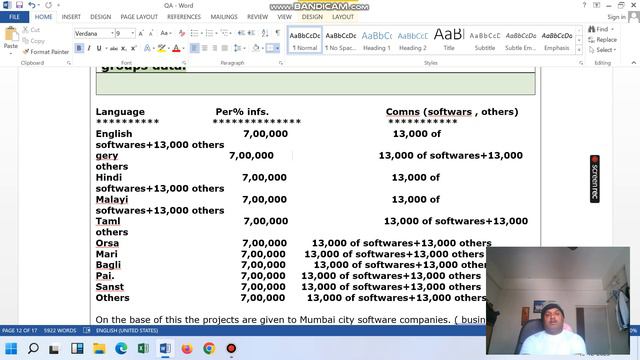The width and height of the screenshot is (640, 360).
Task: Toggle Underline formatting
Action: (99, 48)
